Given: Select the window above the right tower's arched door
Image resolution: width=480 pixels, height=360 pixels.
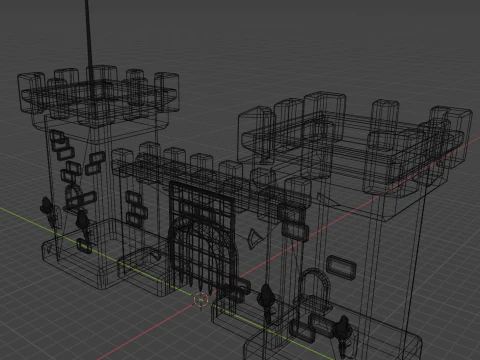Looking at the screenshot, I should pyautogui.click(x=341, y=267).
